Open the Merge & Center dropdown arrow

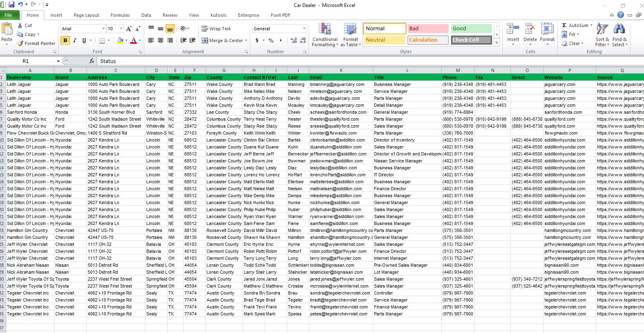tap(246, 40)
